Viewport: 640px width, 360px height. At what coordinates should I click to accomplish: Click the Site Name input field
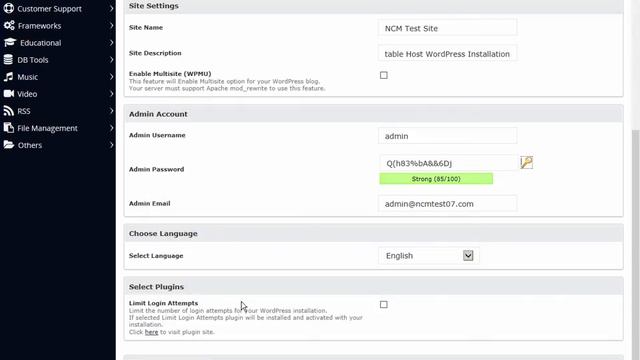click(x=447, y=28)
